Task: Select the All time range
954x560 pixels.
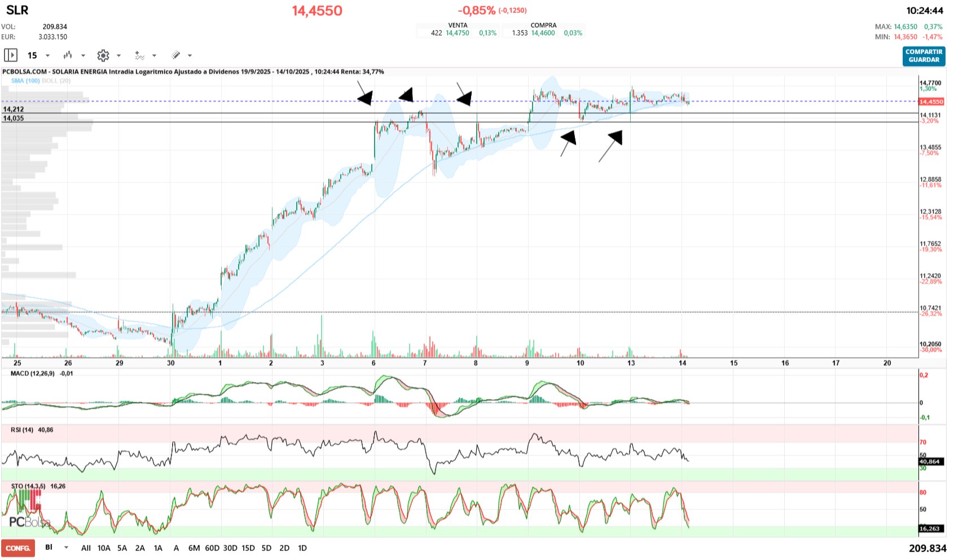Action: point(86,548)
